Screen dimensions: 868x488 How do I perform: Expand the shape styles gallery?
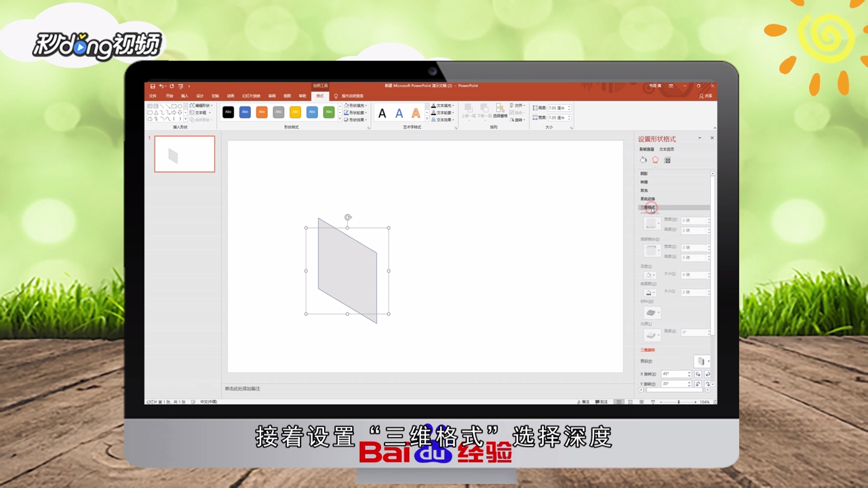(x=340, y=119)
